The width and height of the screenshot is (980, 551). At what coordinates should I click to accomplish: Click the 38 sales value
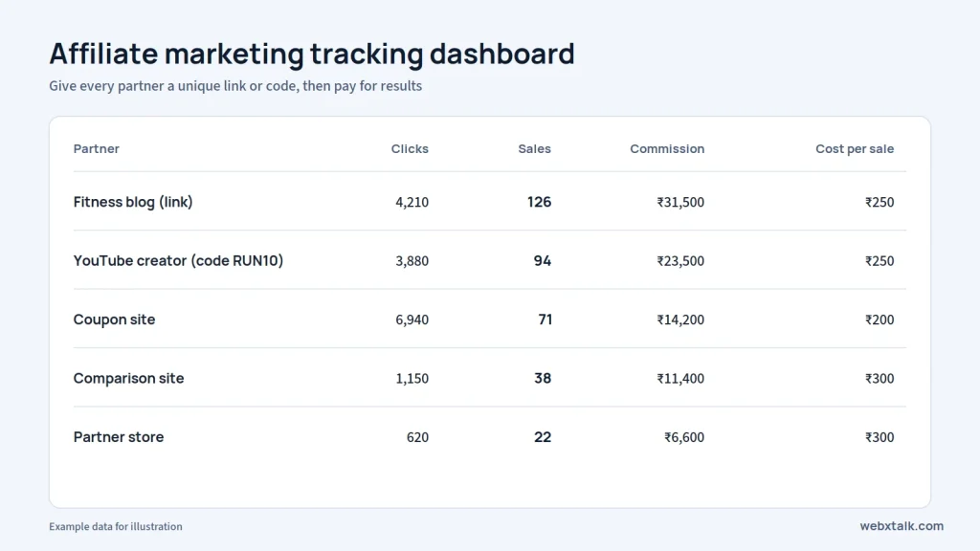pyautogui.click(x=543, y=378)
